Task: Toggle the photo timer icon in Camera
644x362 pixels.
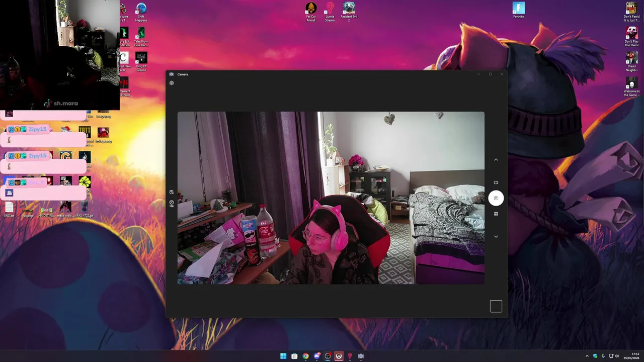Action: pos(172,192)
